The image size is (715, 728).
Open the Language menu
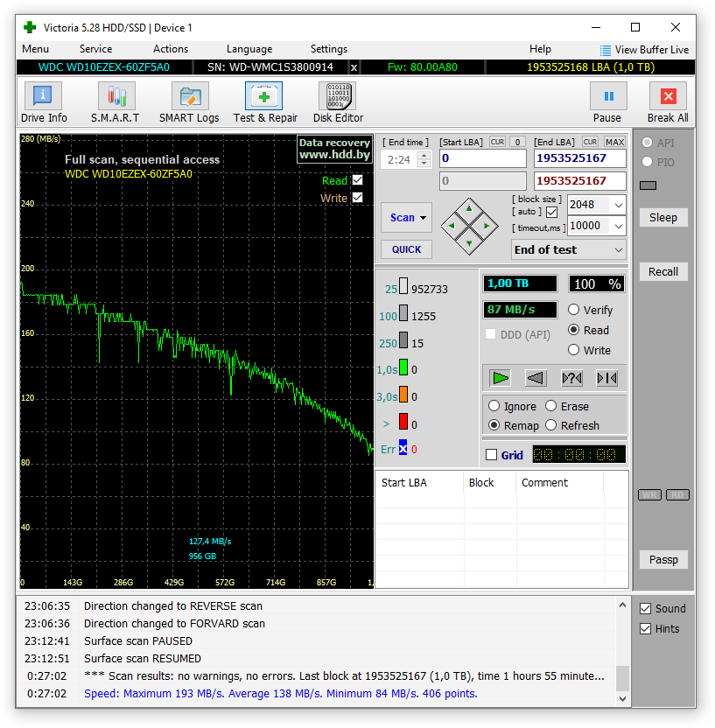[x=249, y=49]
